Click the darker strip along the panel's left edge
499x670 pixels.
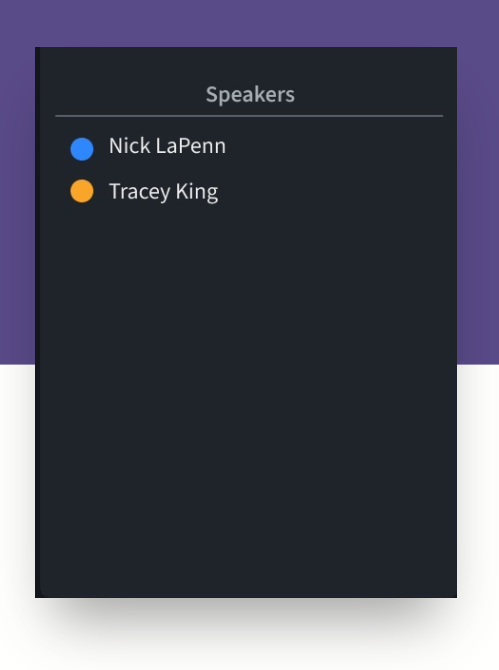click(38, 320)
